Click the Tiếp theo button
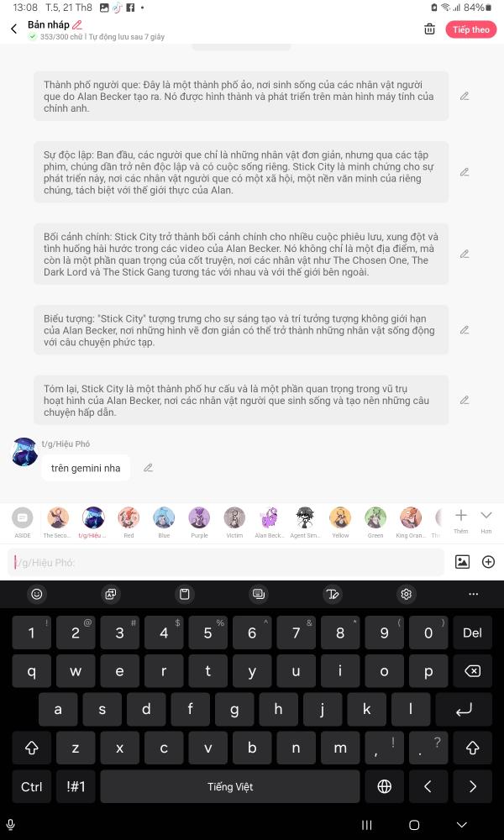This screenshot has width=504, height=840. point(470,29)
